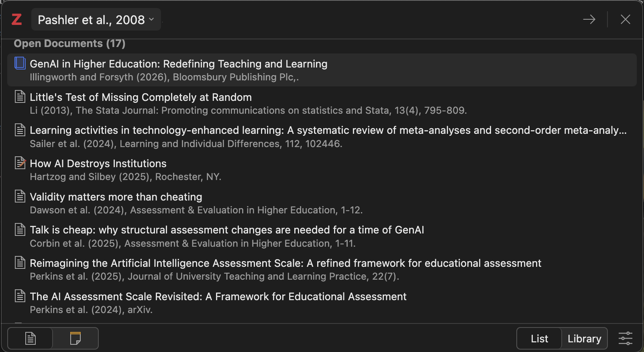Screen dimensions: 644x352
Task: Click the document icon for AI Assessment Scale Revisited
Action: tap(20, 296)
